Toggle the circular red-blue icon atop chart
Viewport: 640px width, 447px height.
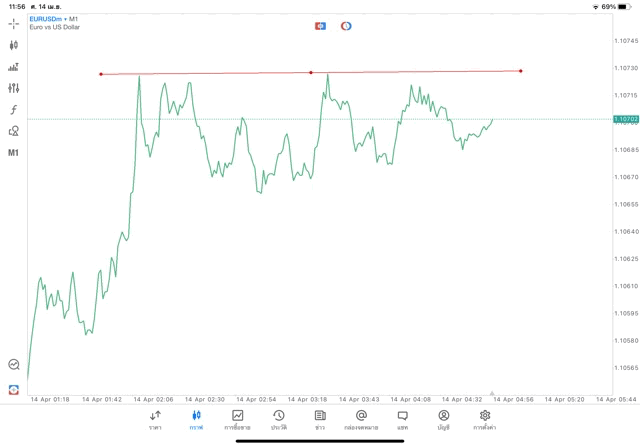click(346, 26)
